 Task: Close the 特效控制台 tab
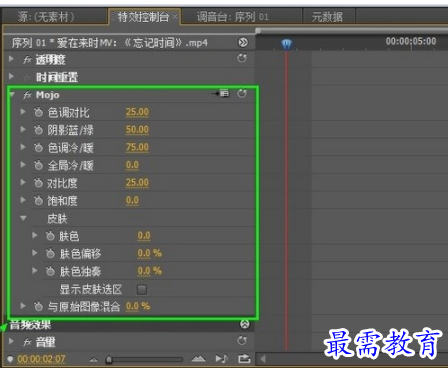coord(175,16)
